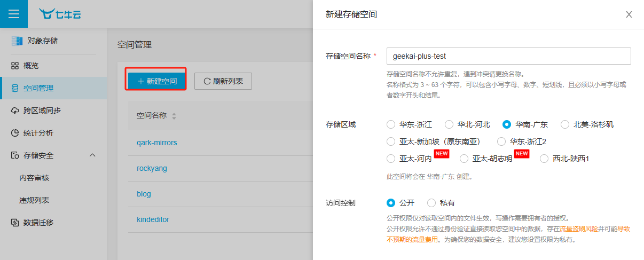This screenshot has height=260, width=644.
Task: Click the 刷新列表 button
Action: click(223, 81)
